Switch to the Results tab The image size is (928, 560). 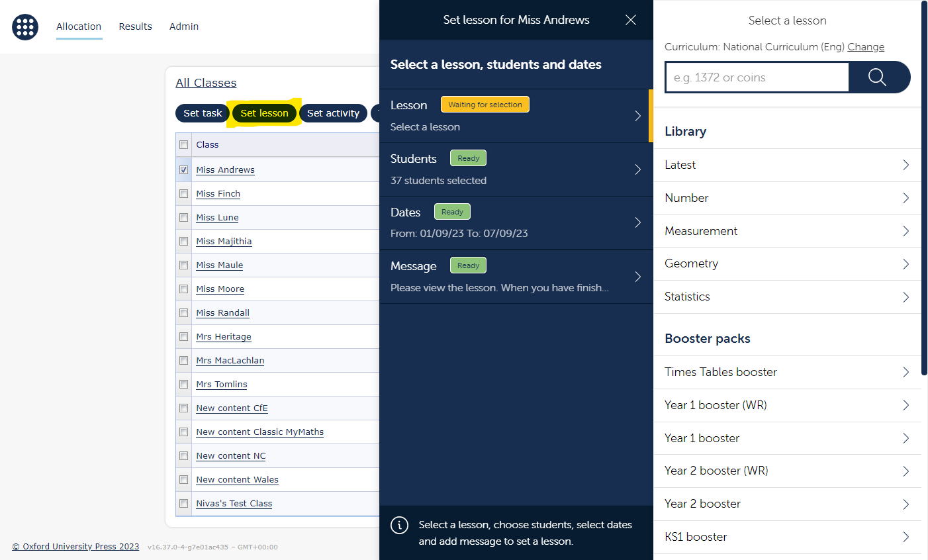tap(135, 26)
